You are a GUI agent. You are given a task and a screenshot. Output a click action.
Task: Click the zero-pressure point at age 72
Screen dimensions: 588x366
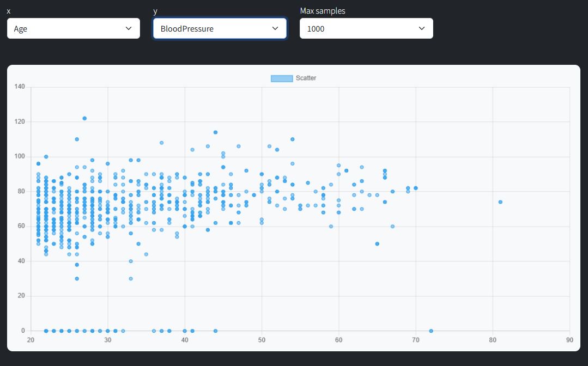[x=431, y=331]
